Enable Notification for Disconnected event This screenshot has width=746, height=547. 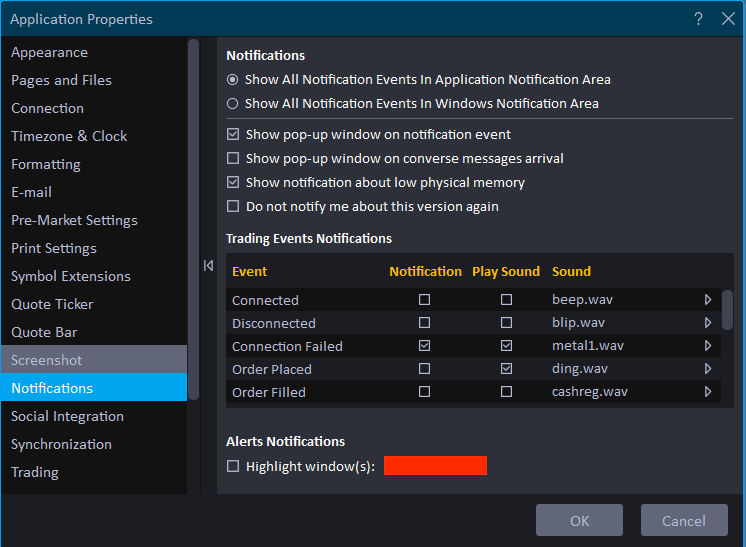tap(424, 322)
